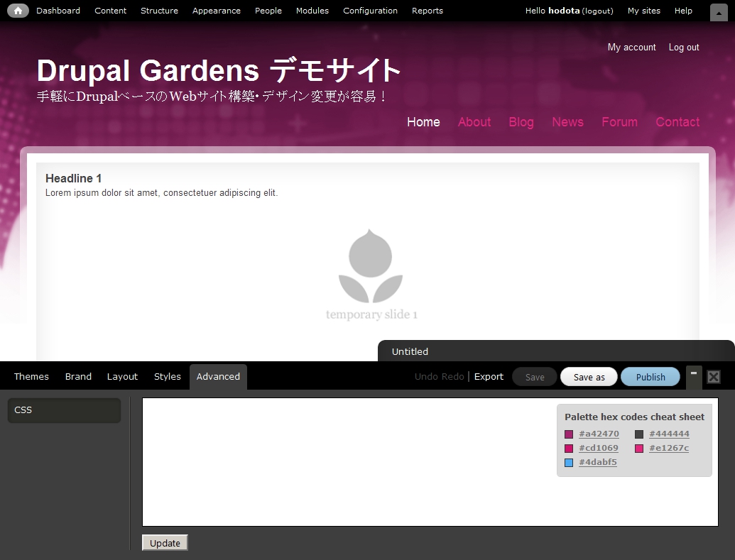Minimize the theme builder panel
Screen dimensions: 735x560
pyautogui.click(x=694, y=377)
